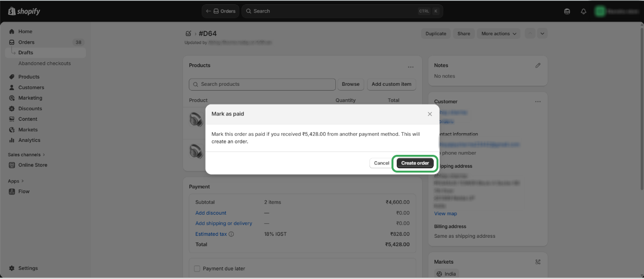
Task: Go to previous draft with up arrow
Action: [530, 34]
